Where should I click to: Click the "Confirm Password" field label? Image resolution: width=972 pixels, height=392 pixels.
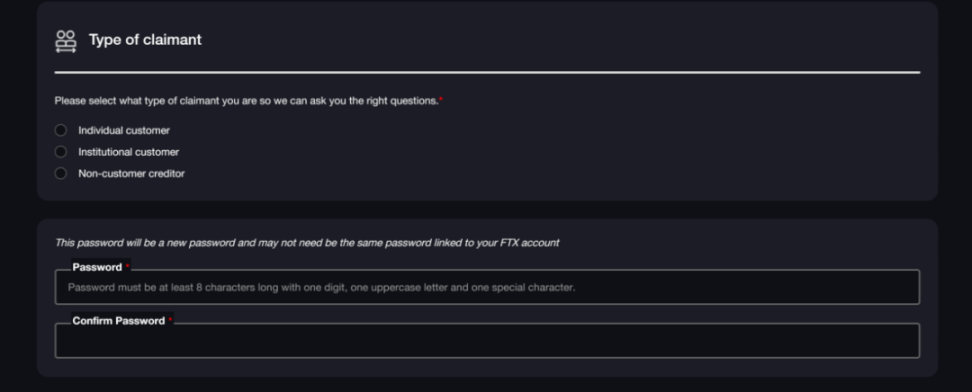[118, 321]
